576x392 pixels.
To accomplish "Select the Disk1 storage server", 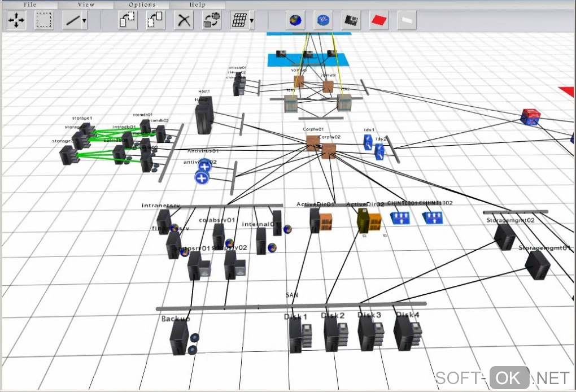I will pos(296,336).
